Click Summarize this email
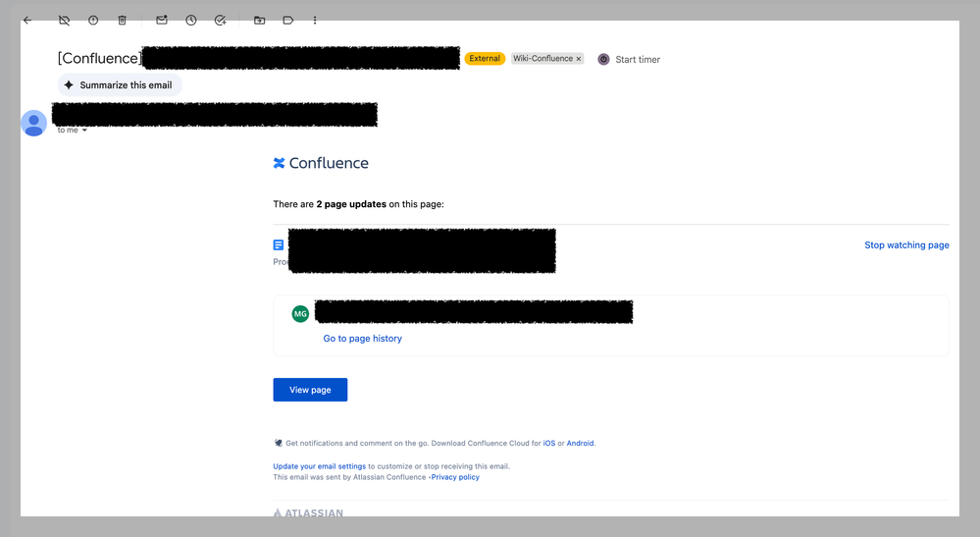 (x=120, y=85)
